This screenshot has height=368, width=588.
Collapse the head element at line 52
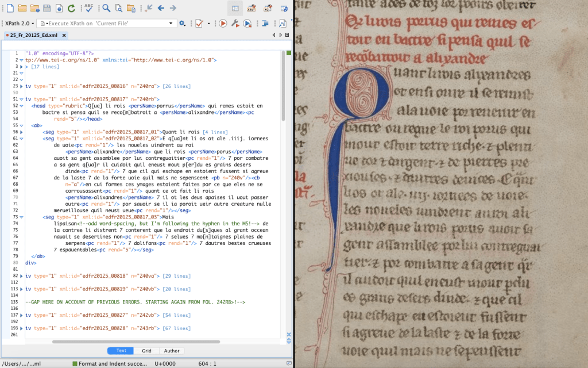point(21,106)
